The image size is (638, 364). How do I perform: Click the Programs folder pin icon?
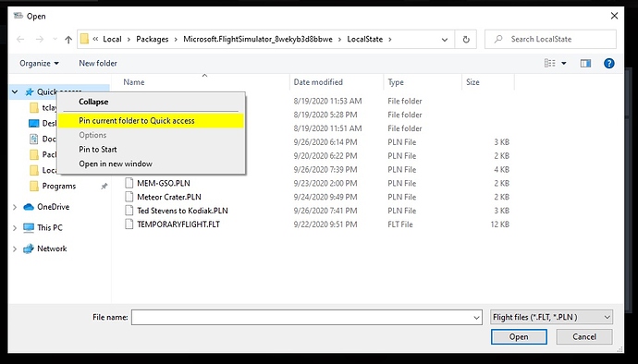[104, 187]
